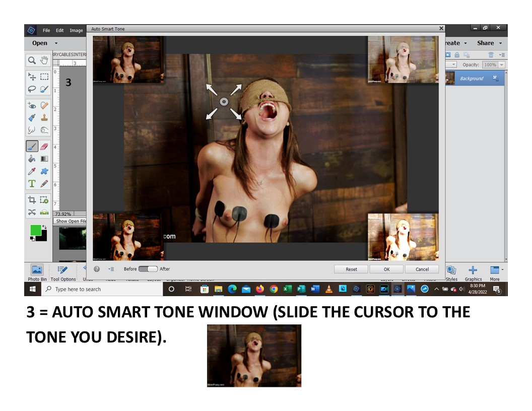Toggle the Before/After preview switch
The height and width of the screenshot is (411, 532).
coord(148,269)
